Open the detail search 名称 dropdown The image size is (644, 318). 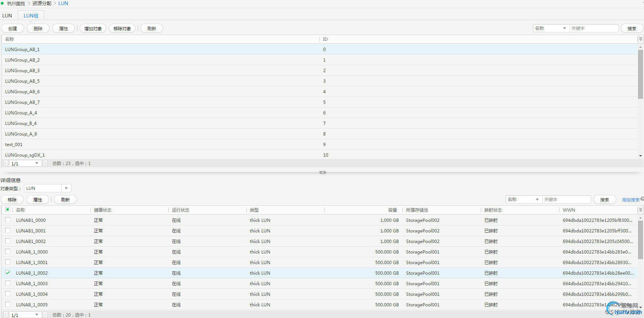524,199
